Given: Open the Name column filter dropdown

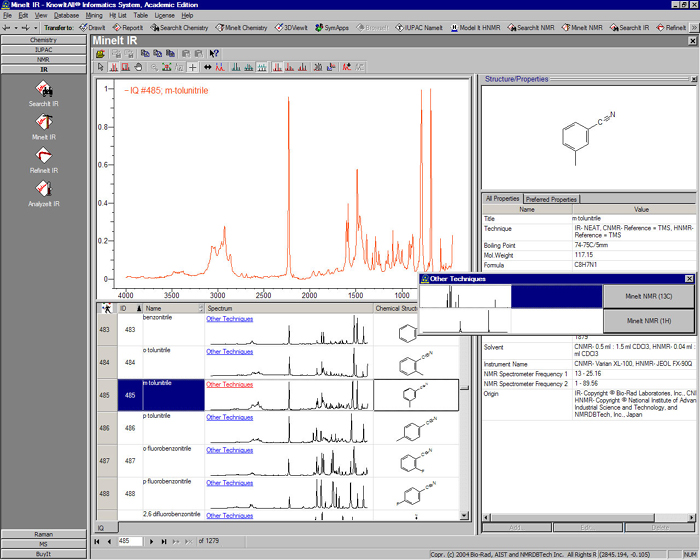Looking at the screenshot, I should point(201,308).
